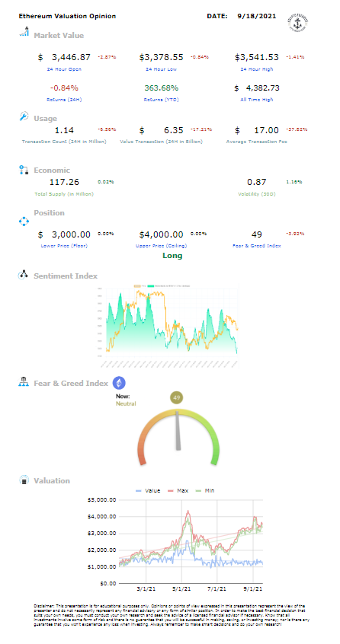Click the Economic section icon
340x644 pixels.
[24, 170]
